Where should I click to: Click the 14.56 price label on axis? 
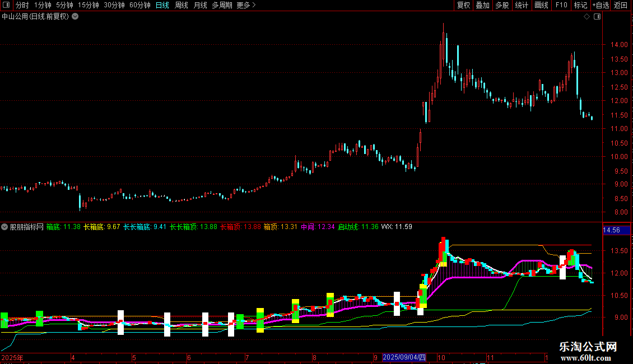pos(612,230)
